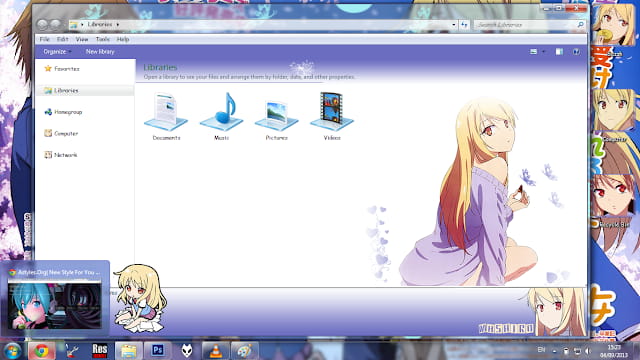Viewport: 640px width, 360px height.
Task: Launch Photoshop from the taskbar
Action: coord(158,350)
